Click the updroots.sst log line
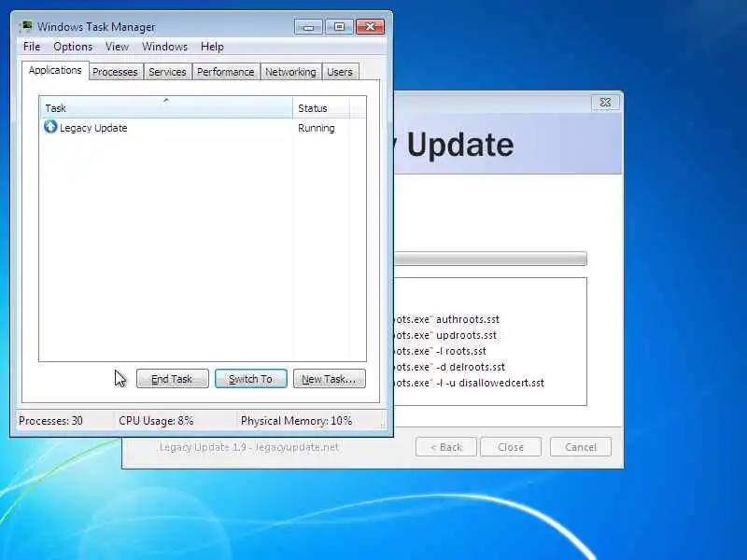 pyautogui.click(x=445, y=335)
